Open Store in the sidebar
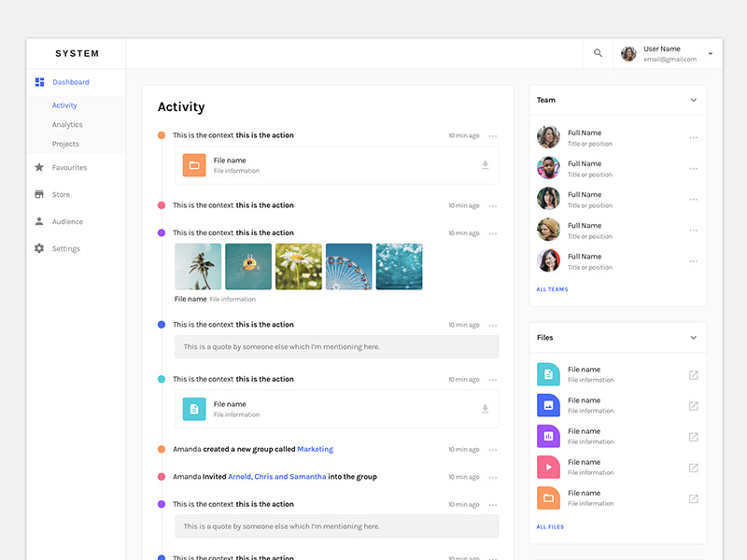747x560 pixels. coord(61,194)
